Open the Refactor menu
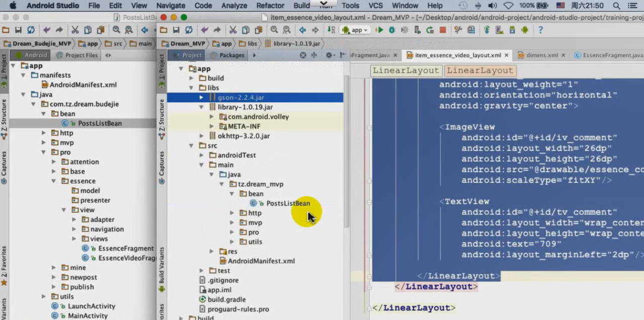Screen dimensions: 644x320 point(270,6)
